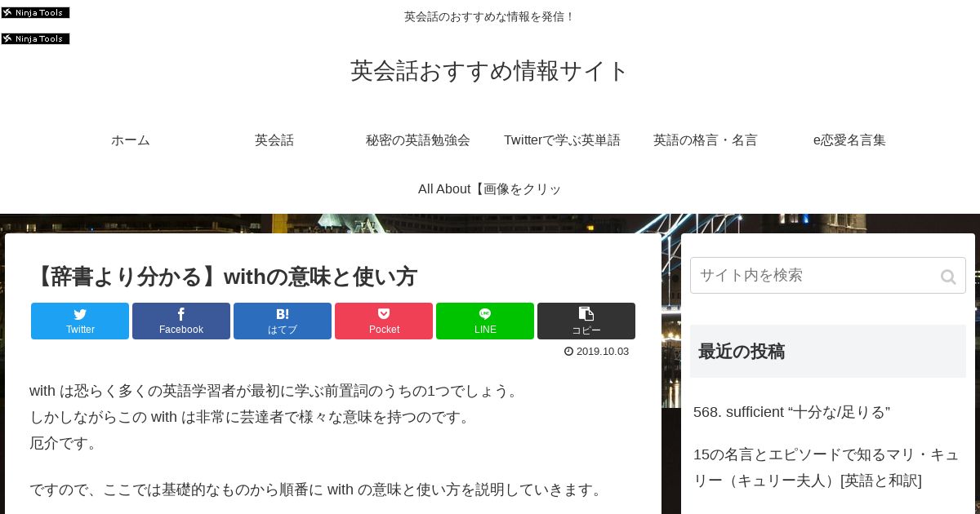The width and height of the screenshot is (980, 514).
Task: Copy the article link with コピー button
Action: [x=586, y=321]
